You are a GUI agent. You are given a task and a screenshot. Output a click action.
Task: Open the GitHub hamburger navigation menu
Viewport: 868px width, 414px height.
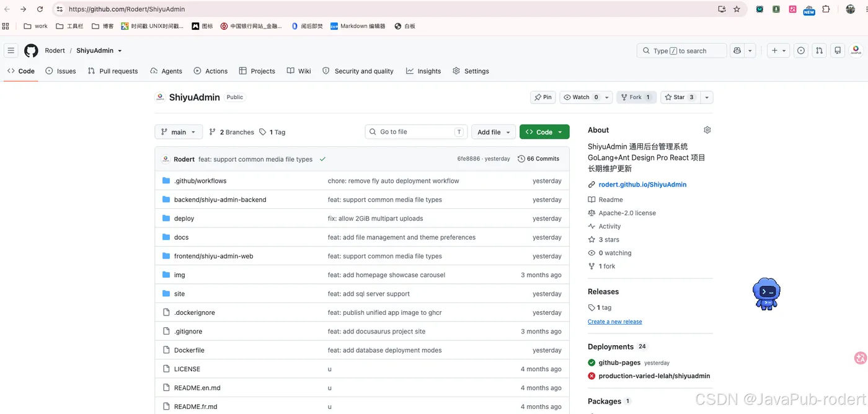click(11, 51)
